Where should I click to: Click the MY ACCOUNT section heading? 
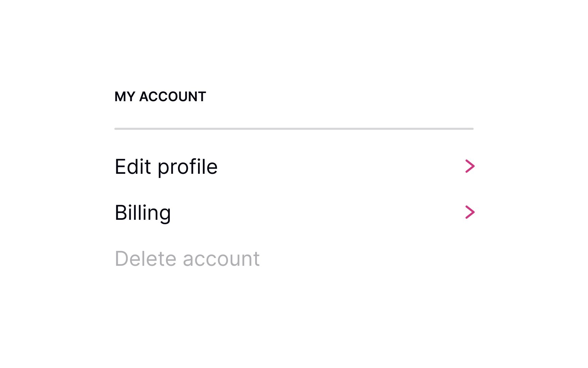click(x=160, y=97)
